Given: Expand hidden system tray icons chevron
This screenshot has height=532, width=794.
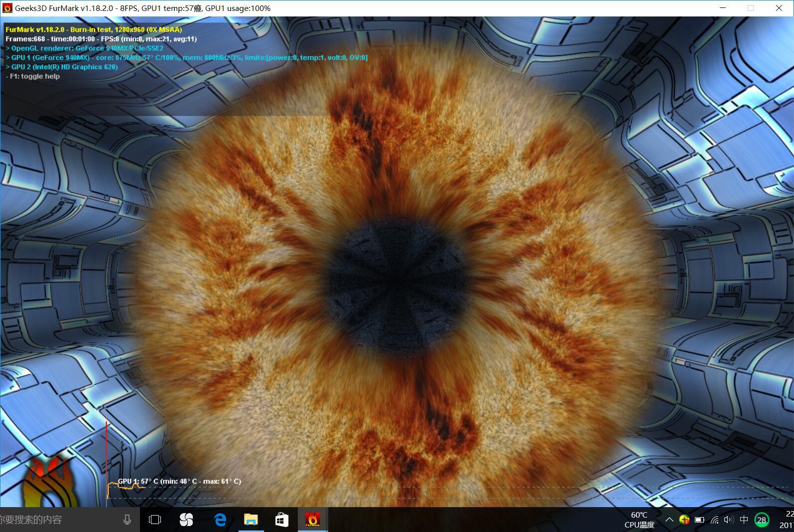Looking at the screenshot, I should [x=669, y=520].
